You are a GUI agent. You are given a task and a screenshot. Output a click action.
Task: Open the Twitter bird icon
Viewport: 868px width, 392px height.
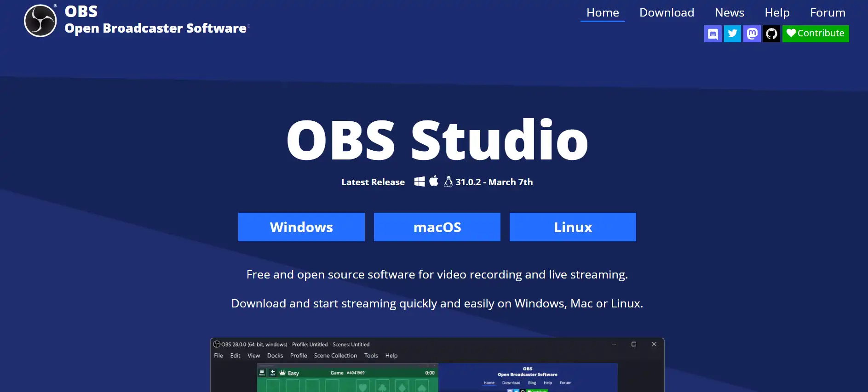732,34
